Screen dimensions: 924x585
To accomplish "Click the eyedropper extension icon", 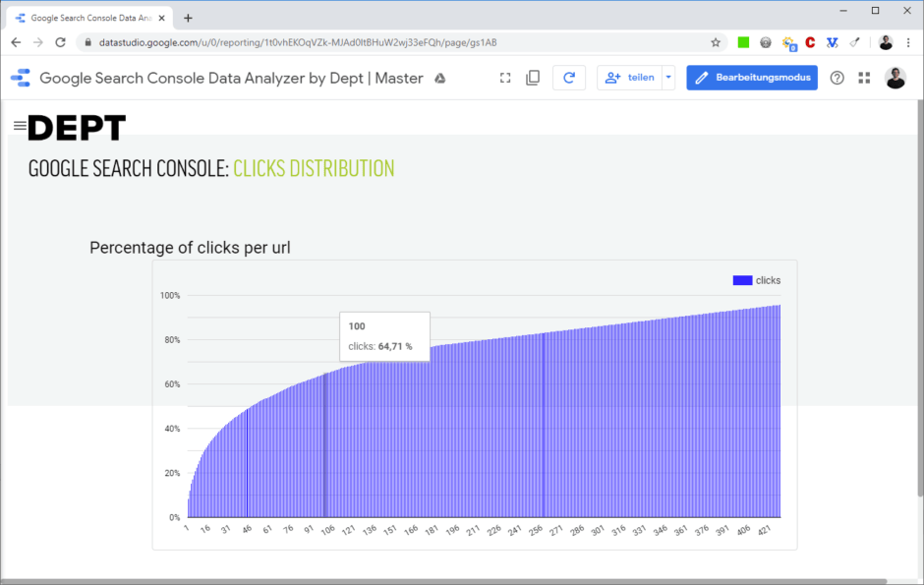I will coord(854,42).
